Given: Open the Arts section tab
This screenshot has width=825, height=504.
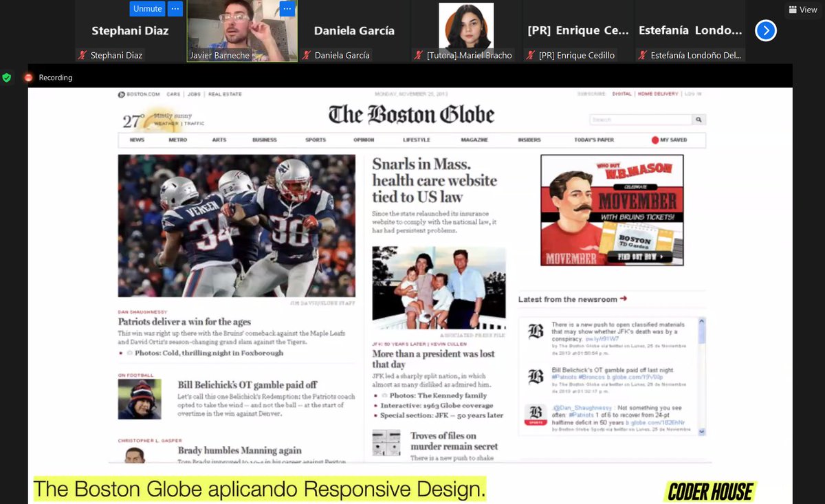Looking at the screenshot, I should pos(219,140).
